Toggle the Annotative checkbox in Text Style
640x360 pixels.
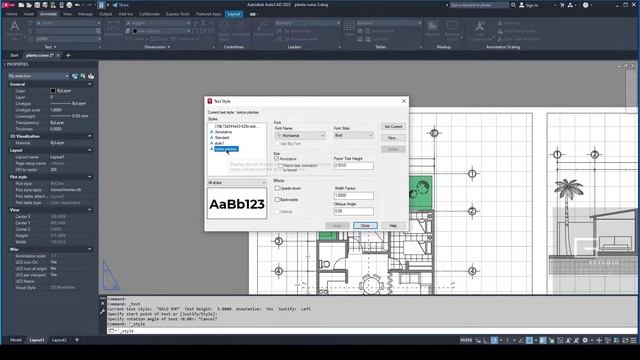(x=276, y=158)
